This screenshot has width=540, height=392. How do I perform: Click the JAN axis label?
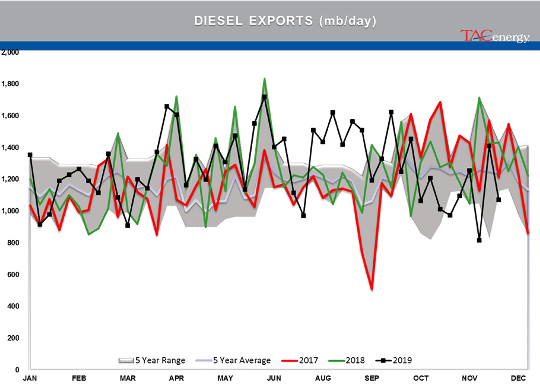pyautogui.click(x=30, y=378)
